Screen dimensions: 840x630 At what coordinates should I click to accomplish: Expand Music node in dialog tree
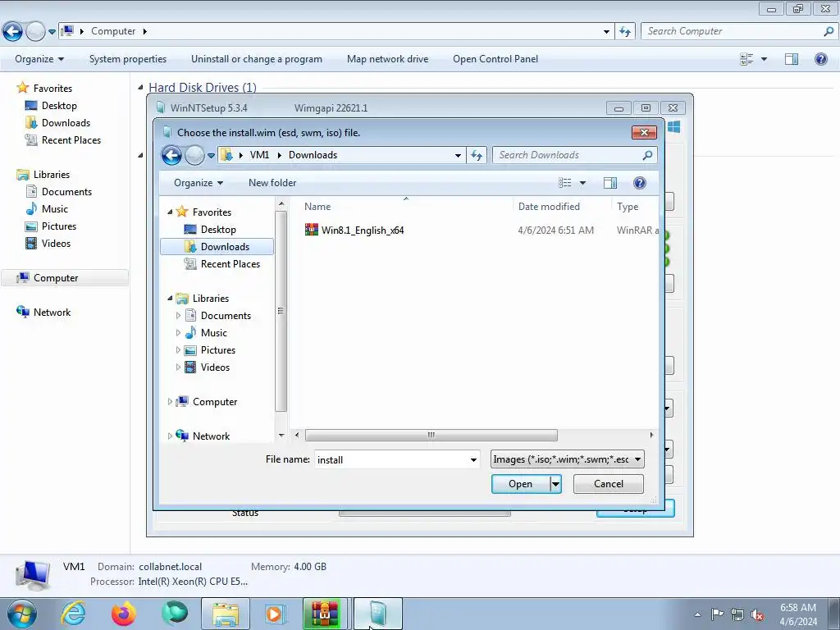click(x=178, y=333)
